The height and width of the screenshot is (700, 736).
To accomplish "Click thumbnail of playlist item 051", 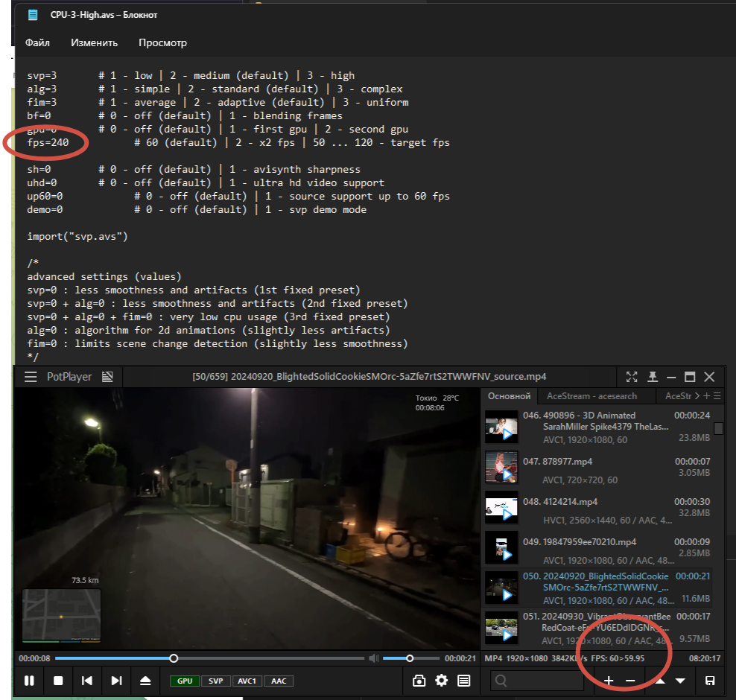I will pos(501,629).
